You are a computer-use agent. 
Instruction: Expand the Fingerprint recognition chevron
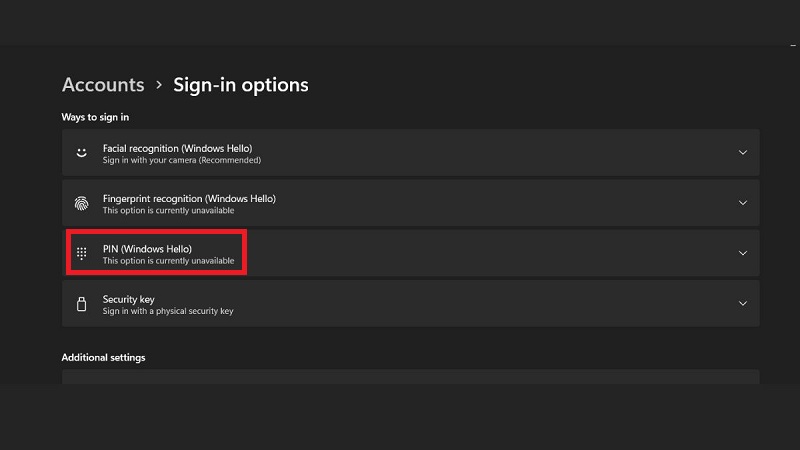point(742,203)
